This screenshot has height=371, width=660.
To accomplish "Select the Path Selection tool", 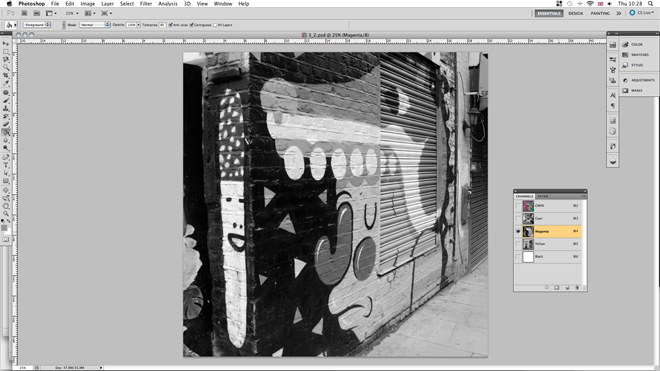I will (5, 173).
